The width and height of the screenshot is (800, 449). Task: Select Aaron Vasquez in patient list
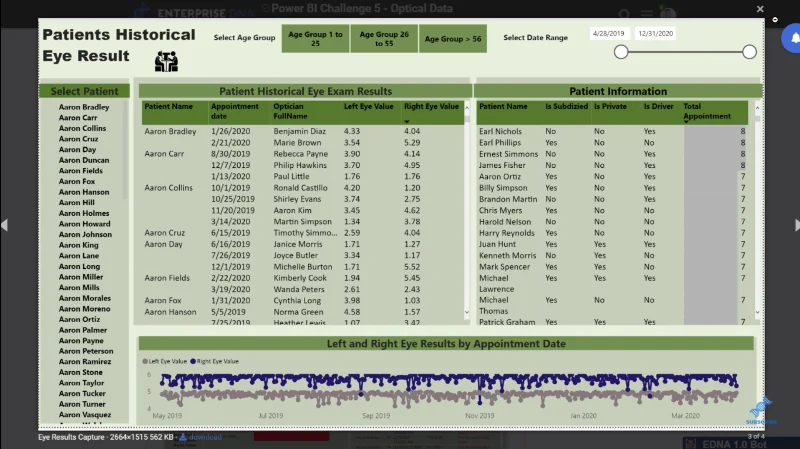click(x=85, y=415)
